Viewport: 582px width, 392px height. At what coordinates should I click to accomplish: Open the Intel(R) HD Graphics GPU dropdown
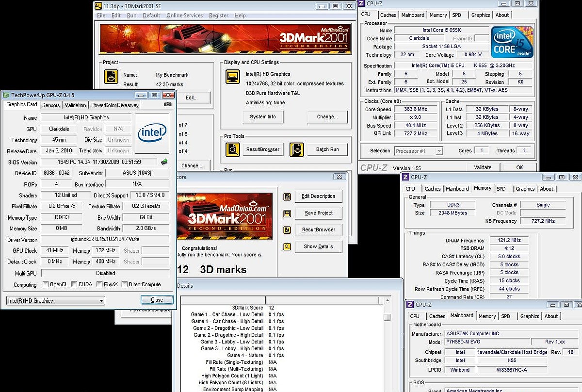pos(55,301)
